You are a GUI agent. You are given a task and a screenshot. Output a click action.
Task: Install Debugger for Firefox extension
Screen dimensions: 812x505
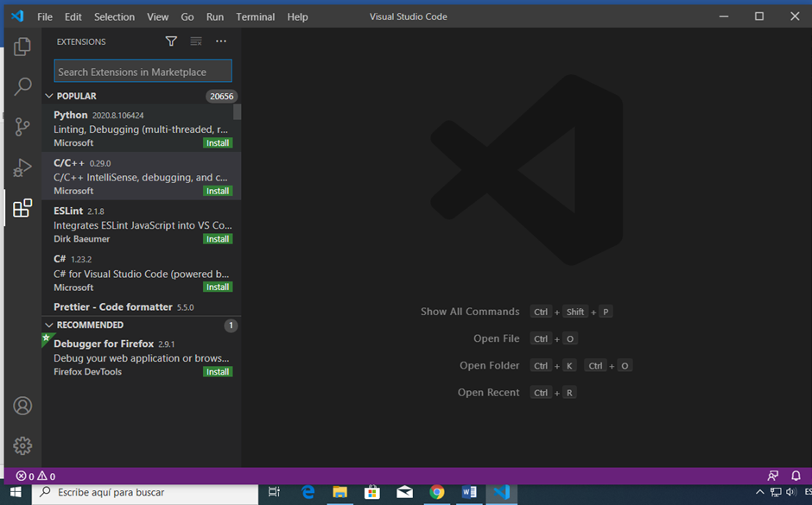[x=218, y=372]
